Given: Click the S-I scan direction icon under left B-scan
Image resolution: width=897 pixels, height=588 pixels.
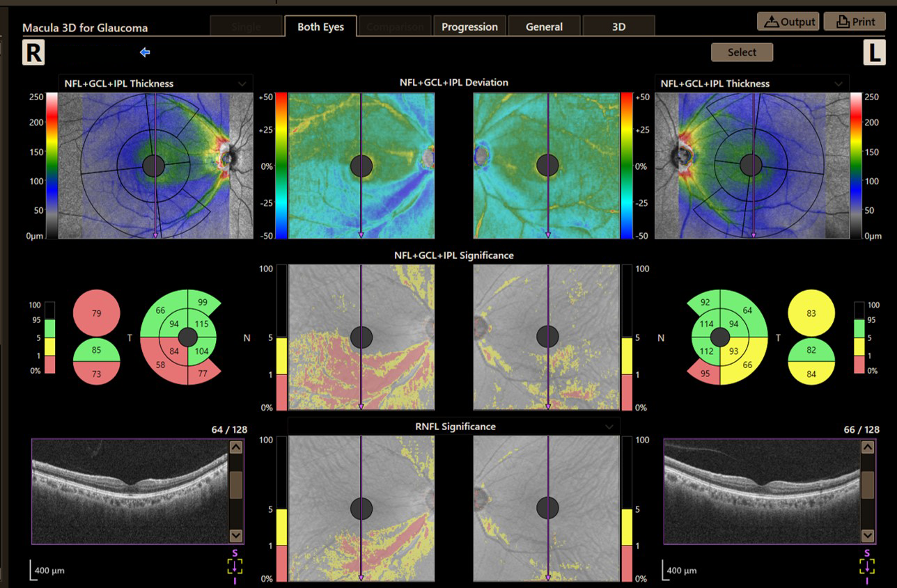Looking at the screenshot, I should [x=867, y=566].
